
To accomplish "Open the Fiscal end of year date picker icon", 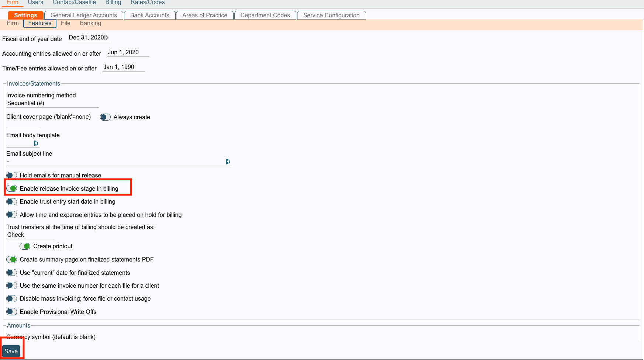I will (x=107, y=38).
